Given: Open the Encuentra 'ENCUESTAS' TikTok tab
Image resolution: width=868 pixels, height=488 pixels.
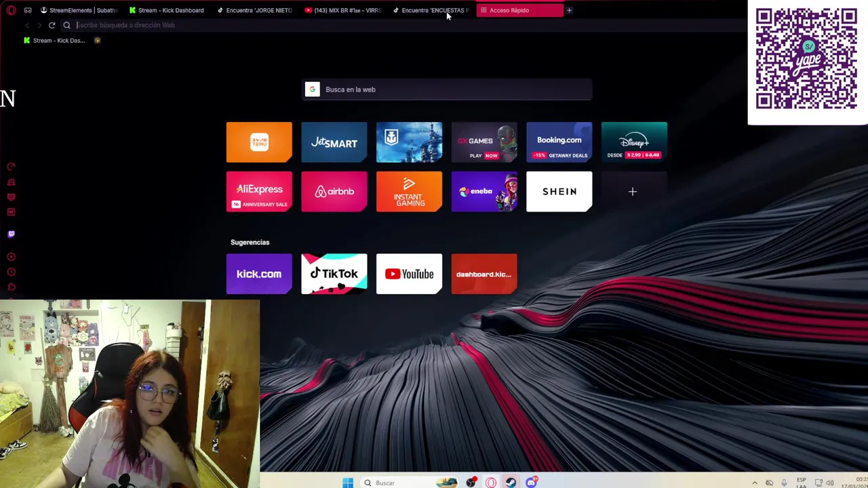Looking at the screenshot, I should tap(431, 10).
